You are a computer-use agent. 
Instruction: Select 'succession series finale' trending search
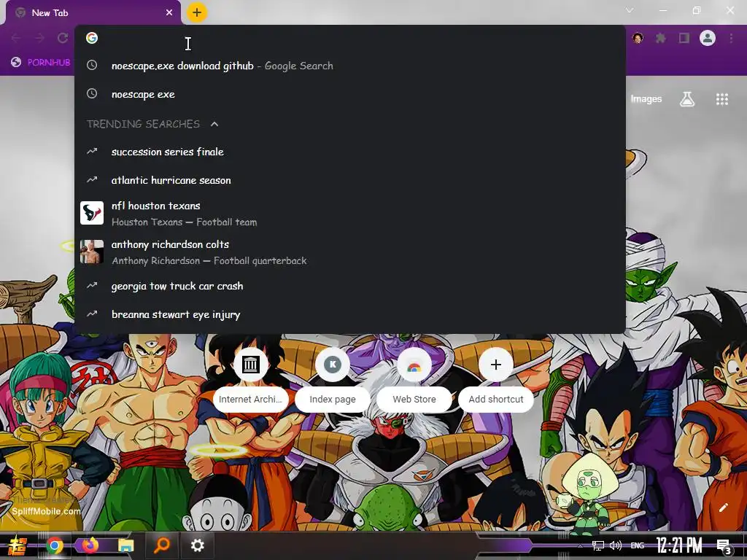point(350,152)
